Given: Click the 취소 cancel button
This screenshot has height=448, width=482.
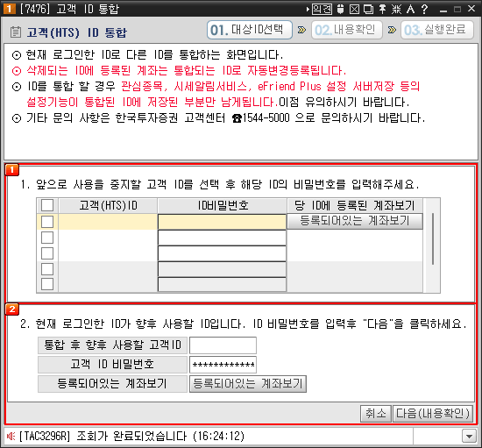Looking at the screenshot, I should pos(376,413).
